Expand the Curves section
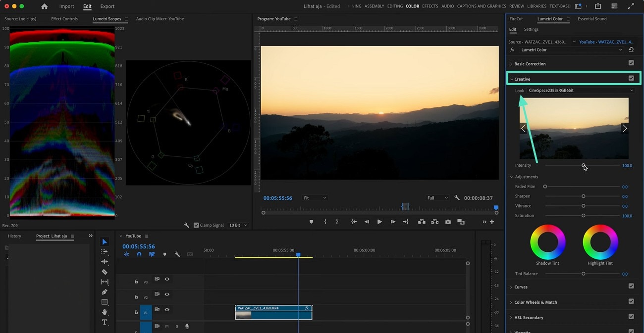 pos(521,287)
